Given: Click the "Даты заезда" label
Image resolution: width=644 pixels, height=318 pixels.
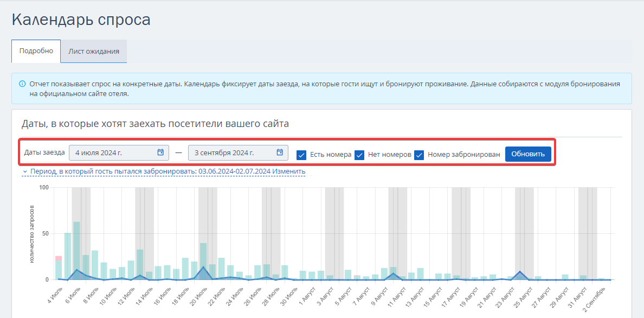Looking at the screenshot, I should tap(44, 152).
